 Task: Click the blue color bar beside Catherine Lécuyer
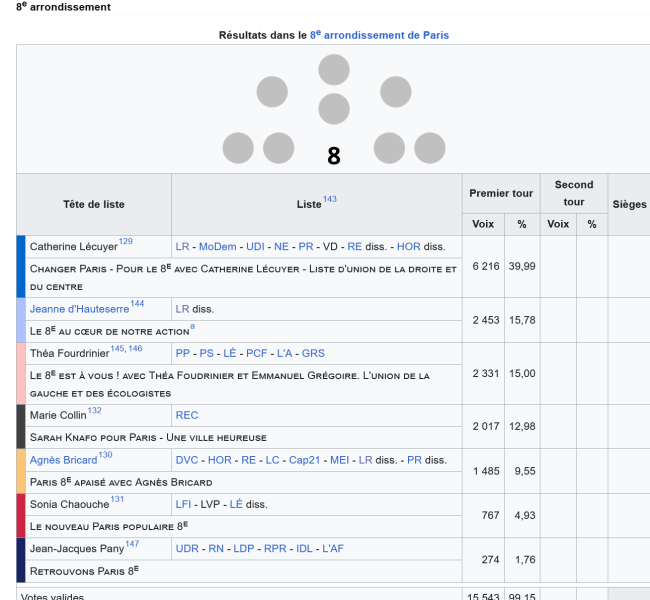[x=21, y=266]
